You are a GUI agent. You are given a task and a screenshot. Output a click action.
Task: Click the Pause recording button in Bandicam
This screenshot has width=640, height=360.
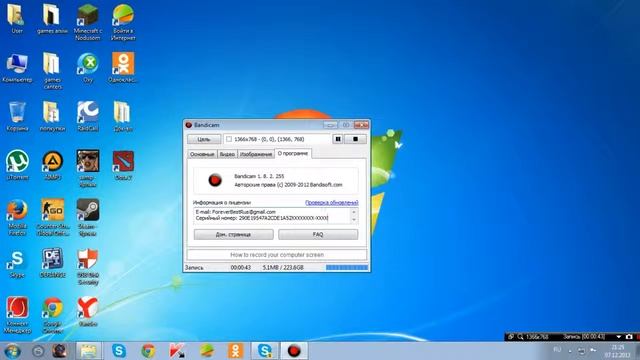coord(338,139)
